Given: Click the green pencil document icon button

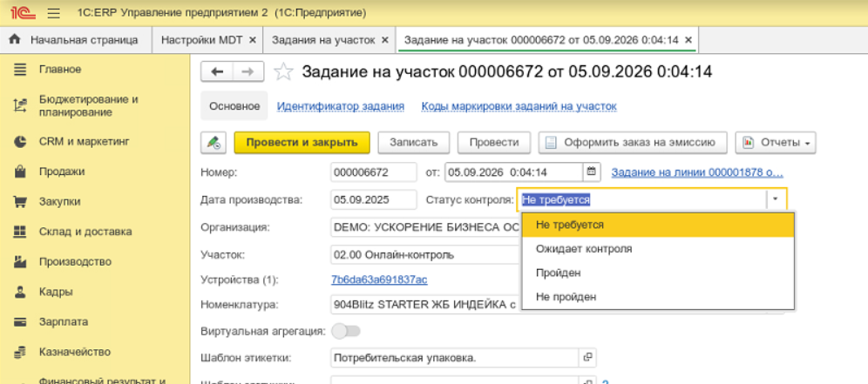Looking at the screenshot, I should (x=214, y=142).
